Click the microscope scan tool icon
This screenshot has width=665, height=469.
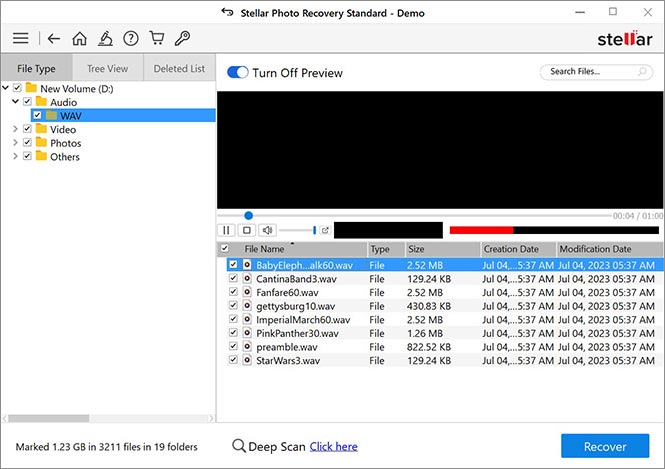point(105,39)
